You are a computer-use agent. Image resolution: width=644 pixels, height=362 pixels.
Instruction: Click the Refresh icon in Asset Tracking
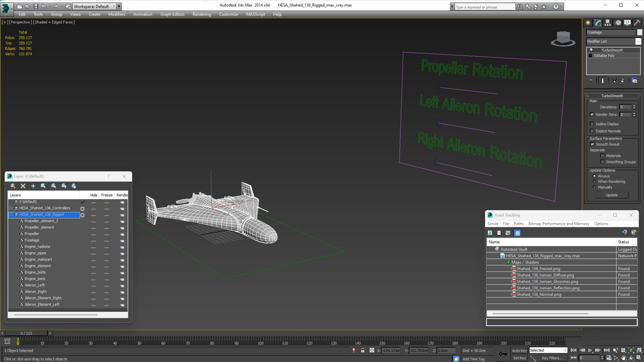(x=490, y=233)
